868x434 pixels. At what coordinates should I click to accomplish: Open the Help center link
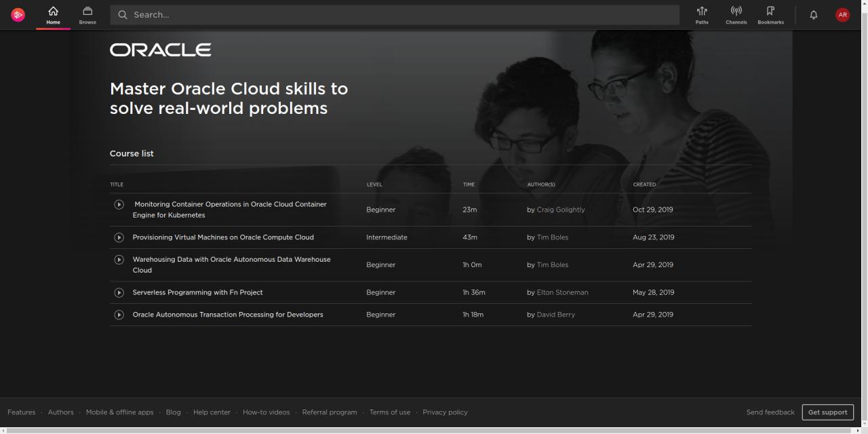tap(212, 412)
